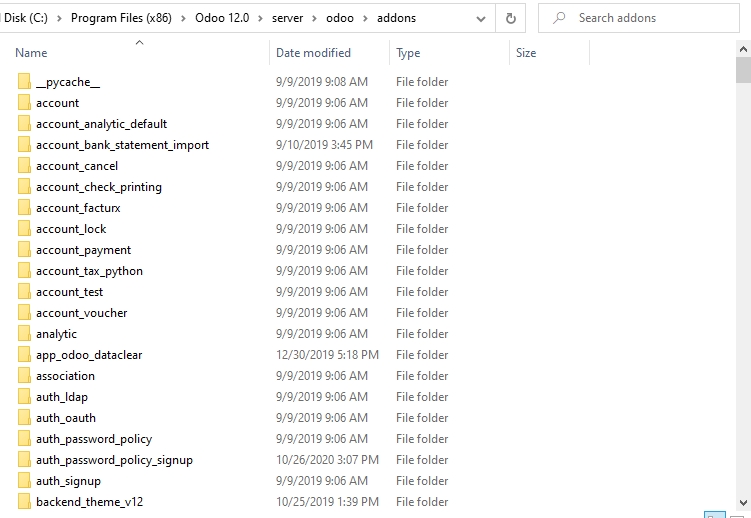Click date 9/10/2019 3:45 PM

(x=324, y=145)
